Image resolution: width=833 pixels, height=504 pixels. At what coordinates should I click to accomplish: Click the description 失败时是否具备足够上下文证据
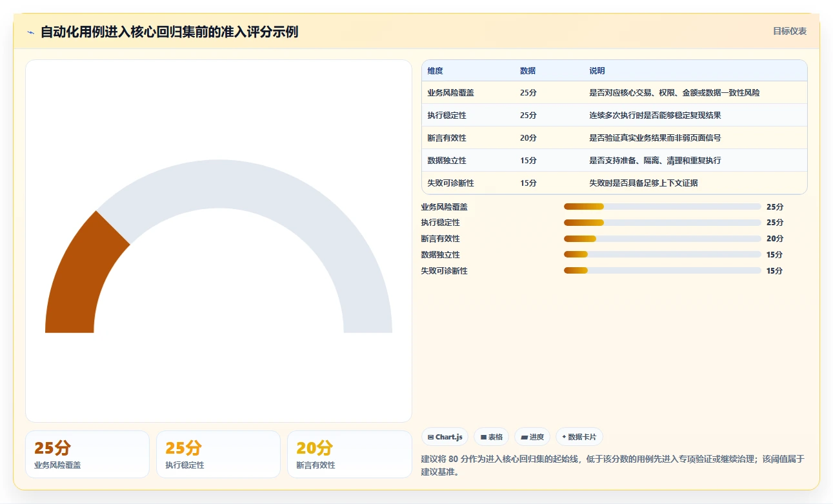coord(643,183)
